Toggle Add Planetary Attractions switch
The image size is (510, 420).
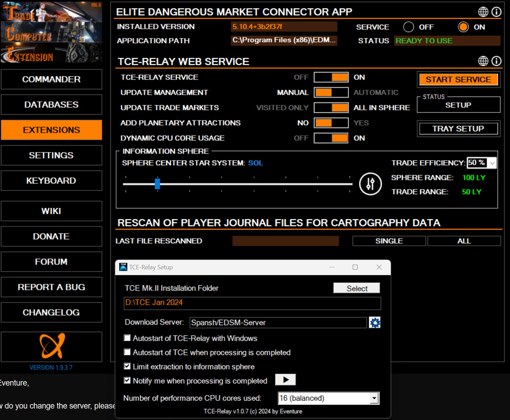click(x=331, y=123)
